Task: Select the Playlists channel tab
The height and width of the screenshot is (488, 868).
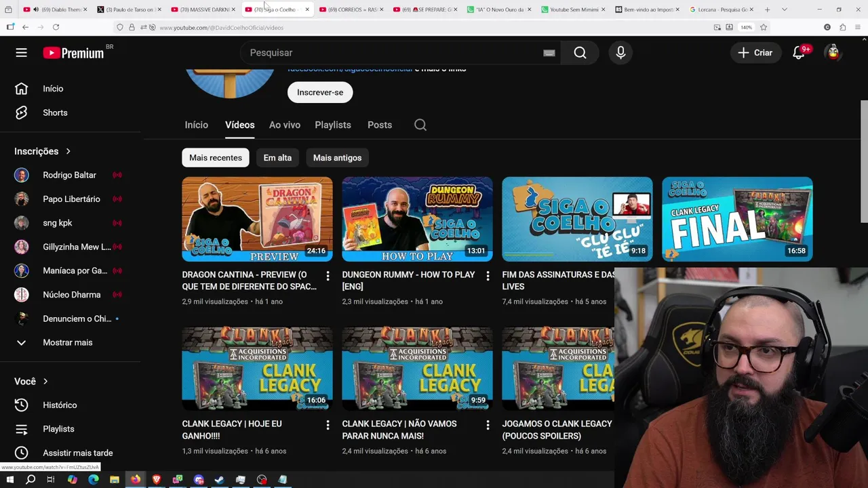Action: [x=333, y=125]
